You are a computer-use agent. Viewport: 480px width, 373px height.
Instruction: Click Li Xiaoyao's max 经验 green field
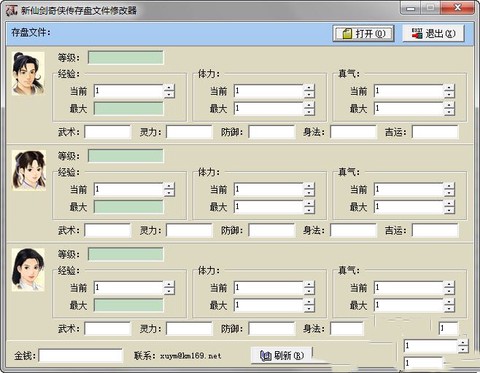coord(129,108)
